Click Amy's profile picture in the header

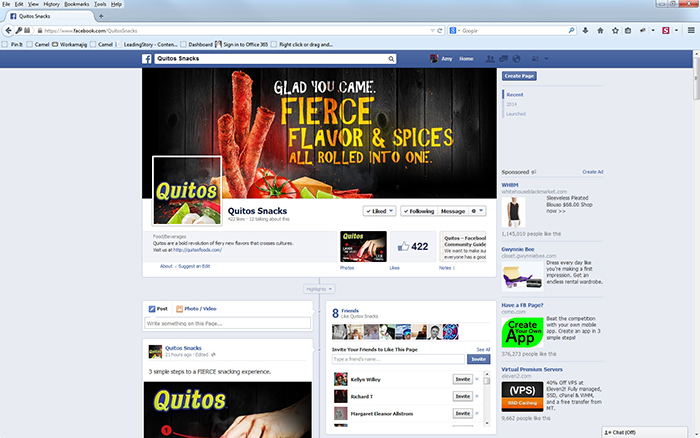433,58
